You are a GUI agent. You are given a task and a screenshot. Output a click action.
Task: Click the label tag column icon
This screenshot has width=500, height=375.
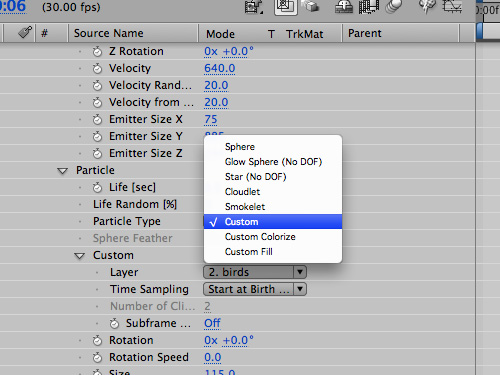pyautogui.click(x=25, y=32)
